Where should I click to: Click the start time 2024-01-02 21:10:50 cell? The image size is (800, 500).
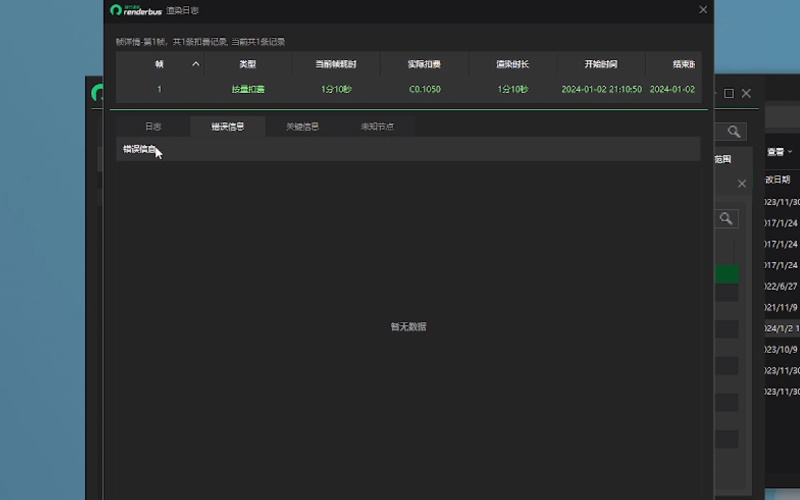(x=602, y=89)
